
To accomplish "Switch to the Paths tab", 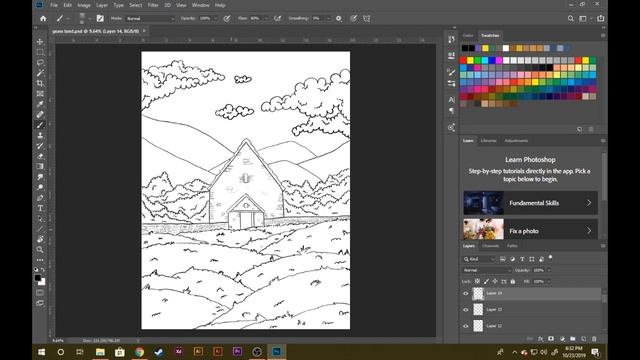I will (512, 246).
